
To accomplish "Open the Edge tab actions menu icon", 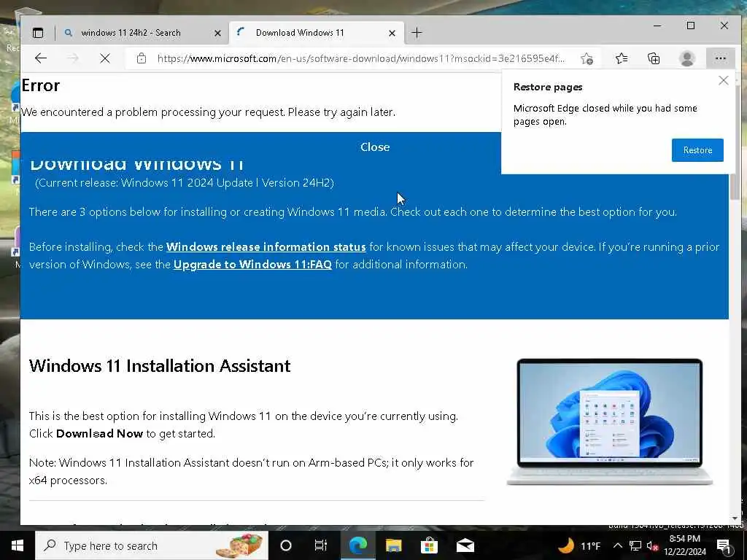I will tap(38, 33).
